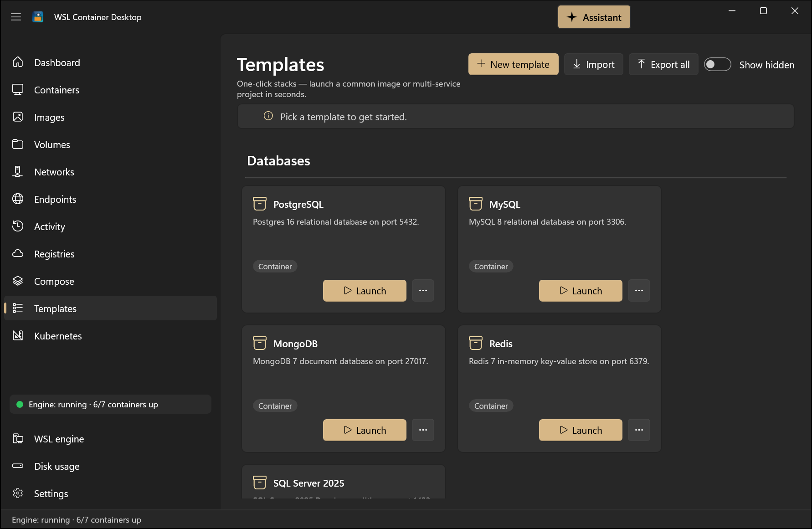Click the sidebar engine running status indicator
Viewport: 812px width, 529px height.
pos(110,404)
